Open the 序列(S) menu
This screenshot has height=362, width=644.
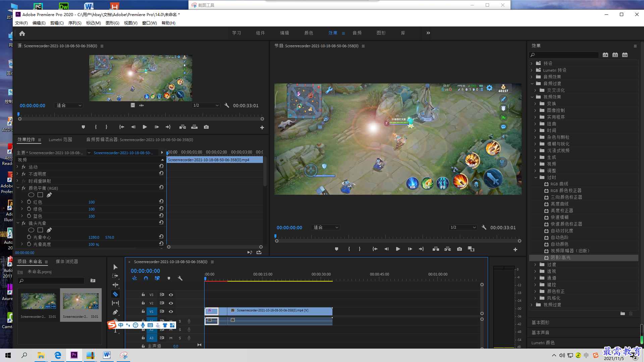[74, 23]
